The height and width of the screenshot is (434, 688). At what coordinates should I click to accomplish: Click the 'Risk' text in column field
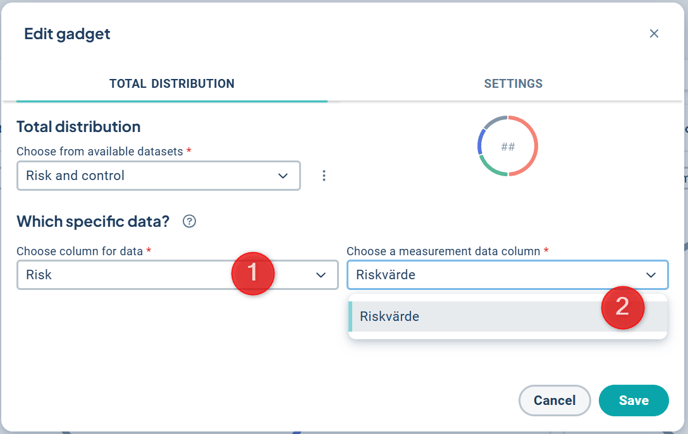tap(40, 275)
